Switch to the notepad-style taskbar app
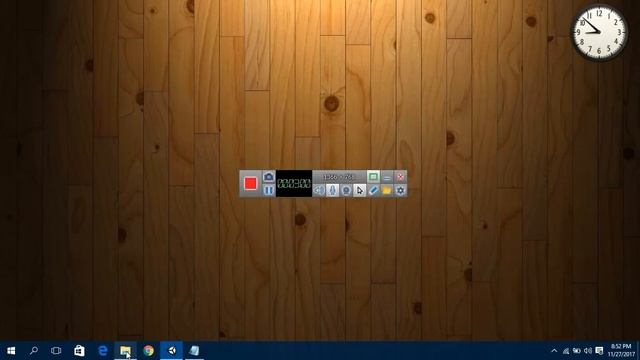The width and height of the screenshot is (640, 360). [x=194, y=351]
